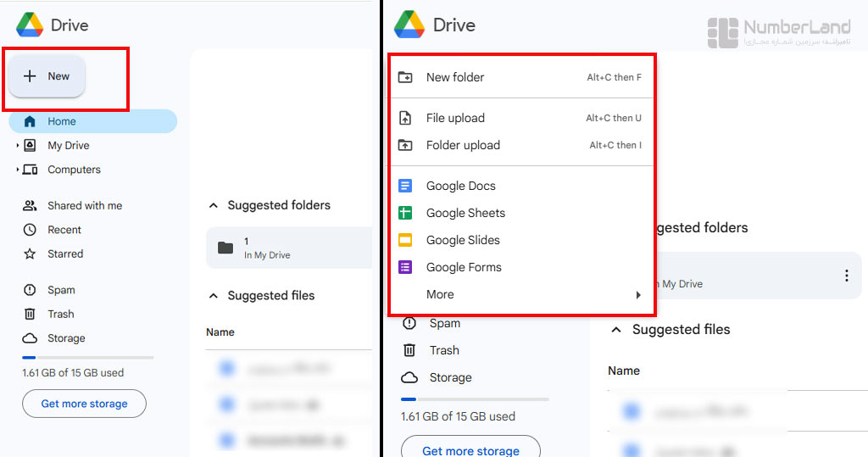Choose Folder upload from the menu

[x=521, y=145]
